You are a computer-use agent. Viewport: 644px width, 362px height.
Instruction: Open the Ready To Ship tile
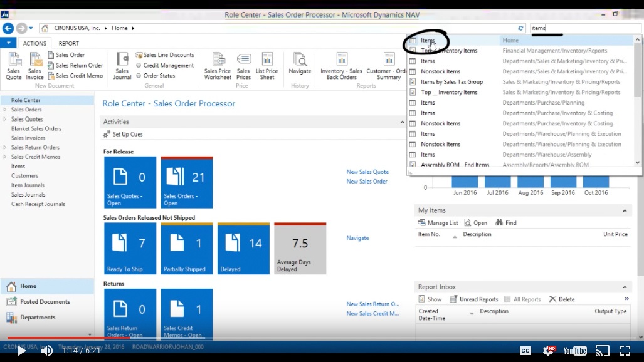[x=130, y=248]
